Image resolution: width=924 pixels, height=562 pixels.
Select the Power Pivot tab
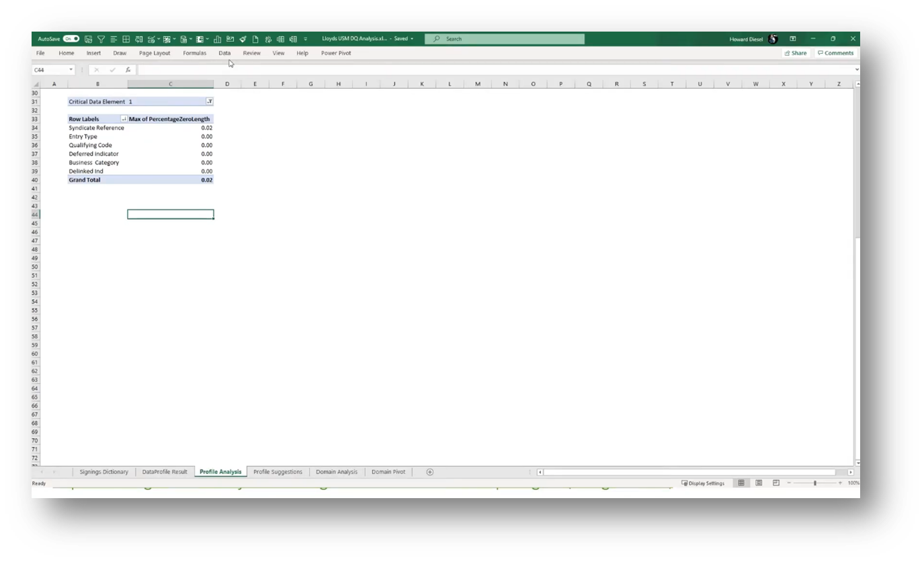tap(336, 53)
